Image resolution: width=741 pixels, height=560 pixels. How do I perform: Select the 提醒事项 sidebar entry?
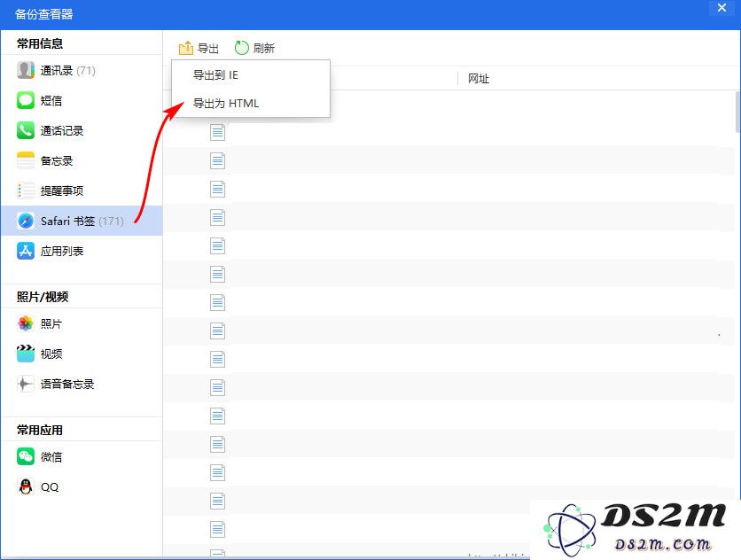pyautogui.click(x=82, y=191)
